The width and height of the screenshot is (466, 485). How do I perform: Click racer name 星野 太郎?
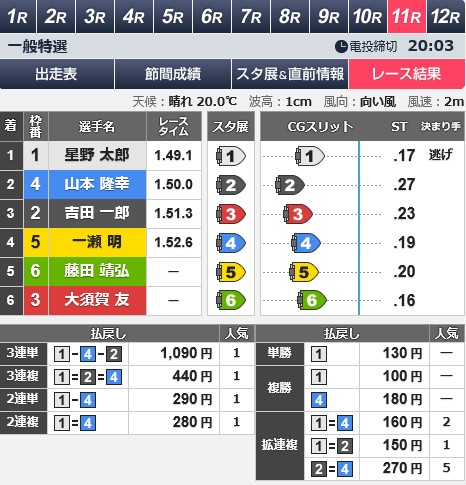click(x=97, y=155)
